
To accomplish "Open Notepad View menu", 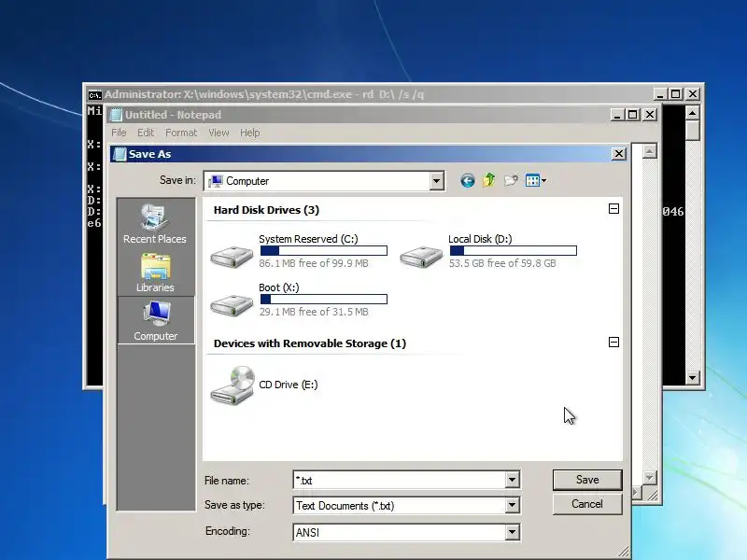I will click(x=218, y=133).
